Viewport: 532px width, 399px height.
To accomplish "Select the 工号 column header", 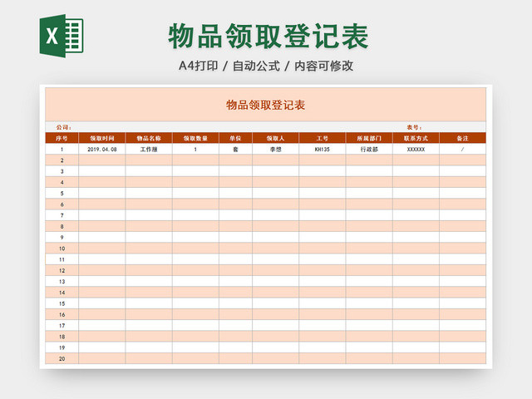I will tap(323, 138).
